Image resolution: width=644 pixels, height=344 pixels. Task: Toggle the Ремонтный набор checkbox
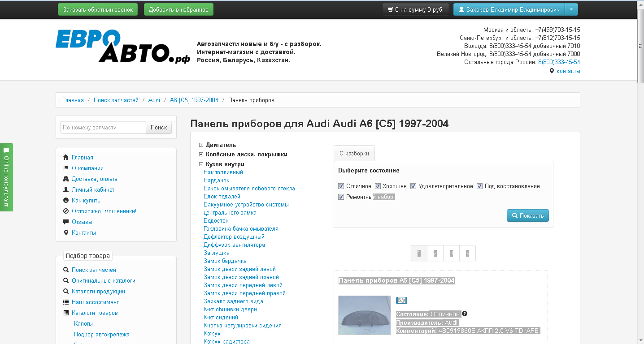(341, 197)
